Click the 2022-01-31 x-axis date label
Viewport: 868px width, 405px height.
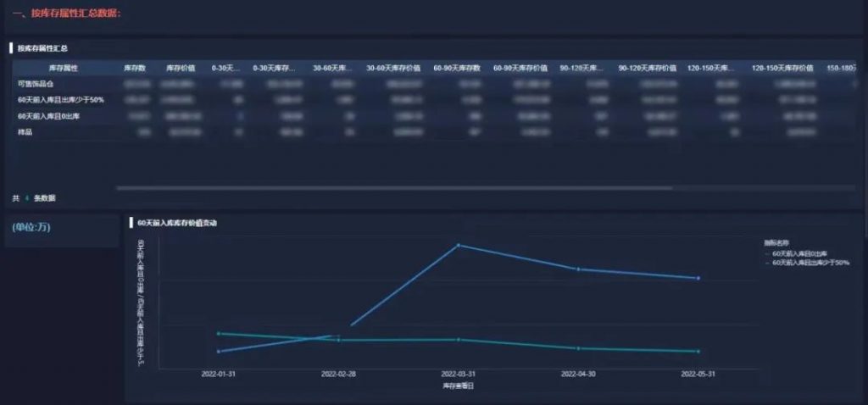(x=219, y=373)
